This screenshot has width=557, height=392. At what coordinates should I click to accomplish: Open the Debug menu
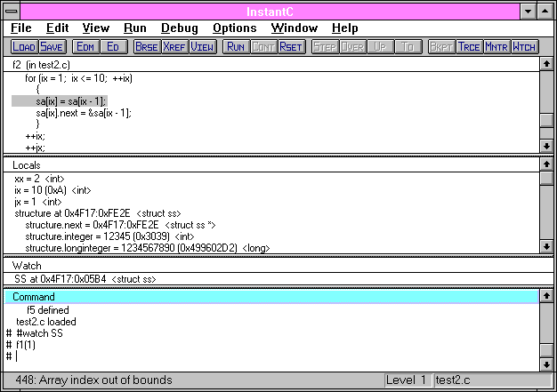click(x=179, y=28)
